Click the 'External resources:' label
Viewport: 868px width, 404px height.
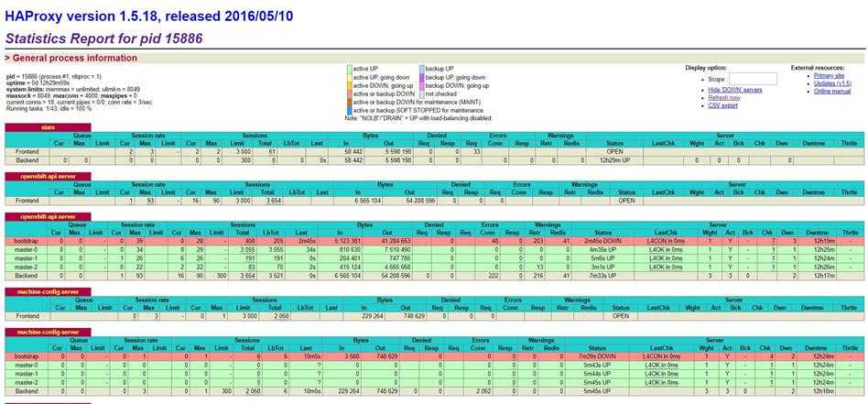click(x=818, y=68)
